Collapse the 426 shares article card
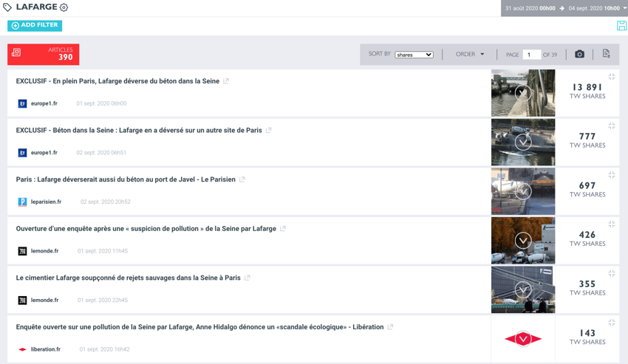Screen dimensions: 628x364 [612, 224]
